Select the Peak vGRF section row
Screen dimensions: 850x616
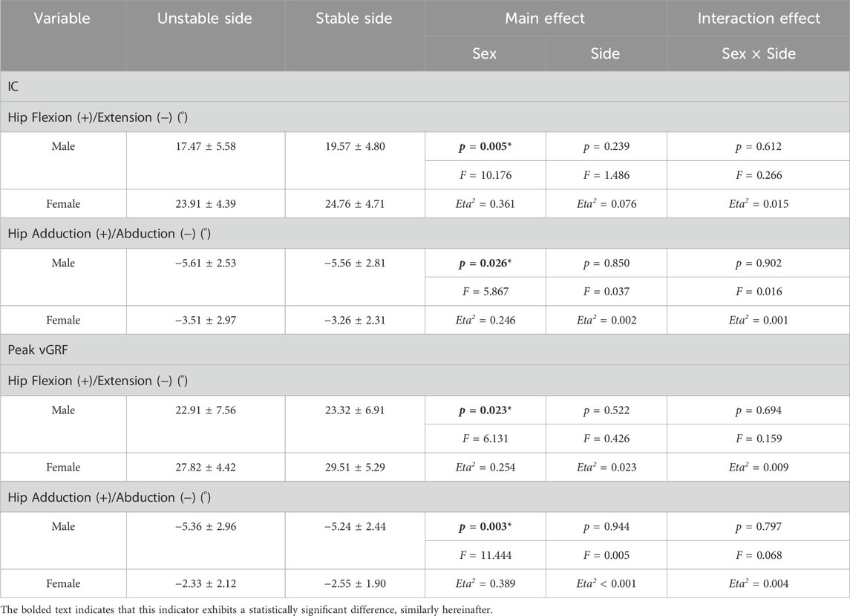(425, 350)
